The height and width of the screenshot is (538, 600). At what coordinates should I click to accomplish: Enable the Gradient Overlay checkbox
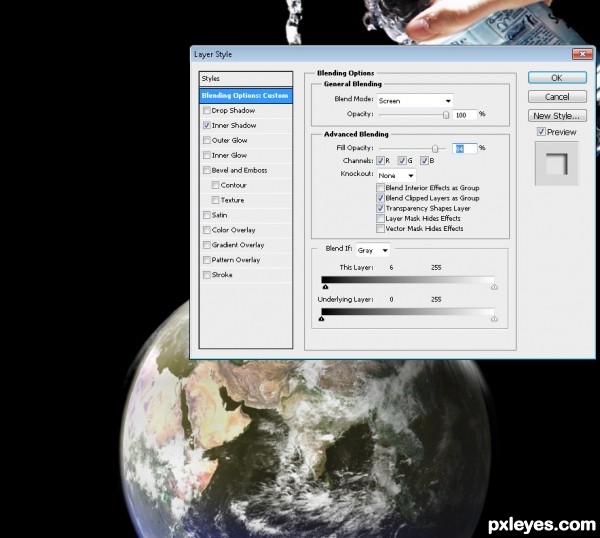(x=207, y=245)
